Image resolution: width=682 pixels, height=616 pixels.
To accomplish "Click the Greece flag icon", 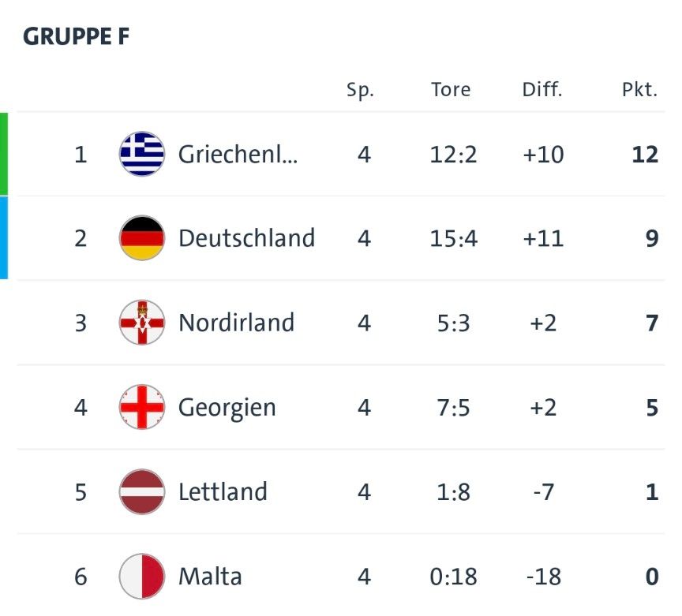I will pos(142,154).
